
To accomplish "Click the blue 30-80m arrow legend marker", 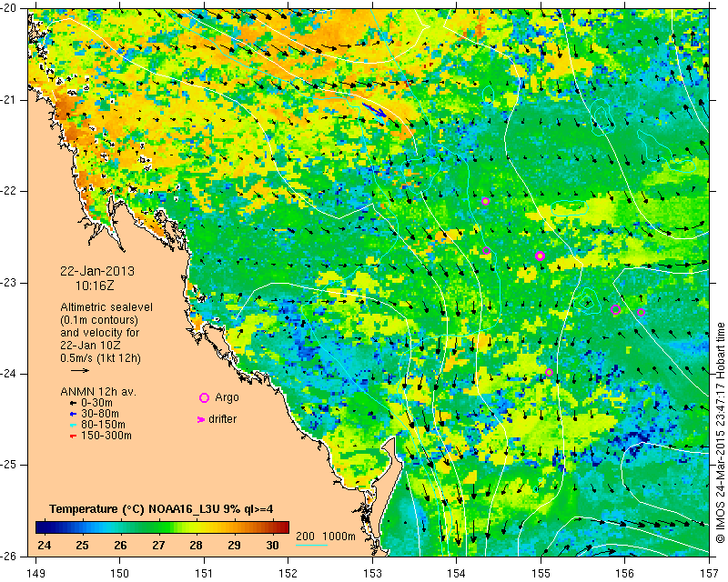I will [x=73, y=414].
